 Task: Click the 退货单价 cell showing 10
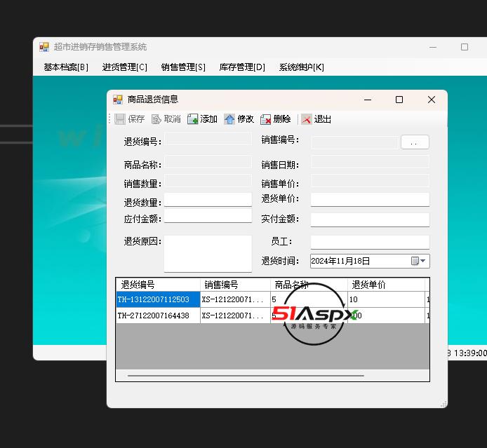point(386,299)
